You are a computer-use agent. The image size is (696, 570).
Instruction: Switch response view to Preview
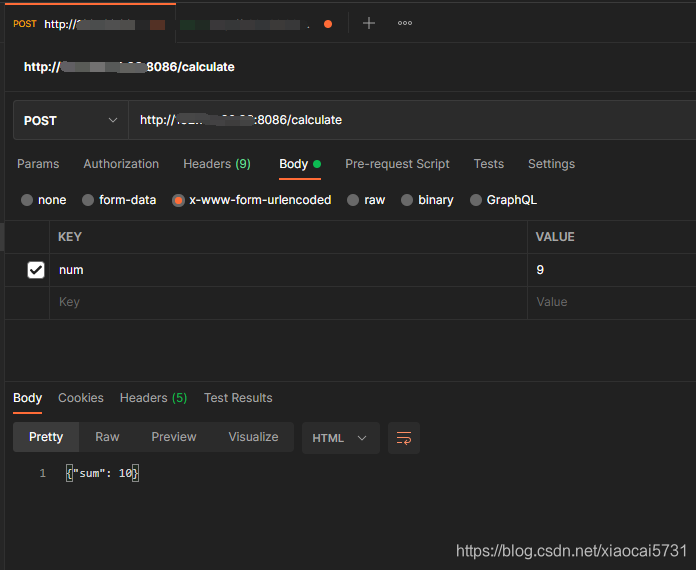pos(174,437)
